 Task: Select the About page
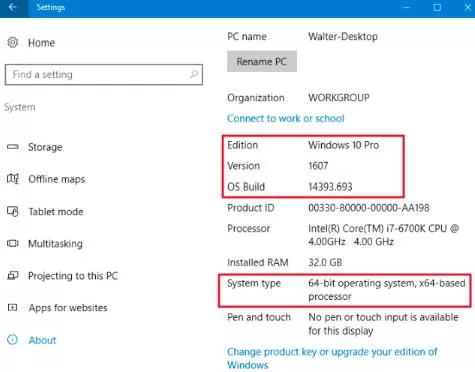42,340
